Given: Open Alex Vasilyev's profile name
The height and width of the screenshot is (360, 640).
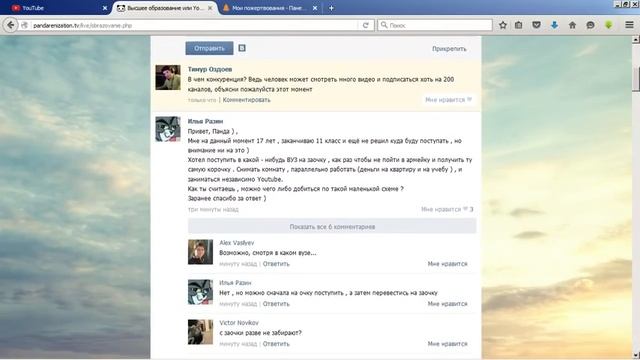Looking at the screenshot, I should 237,242.
